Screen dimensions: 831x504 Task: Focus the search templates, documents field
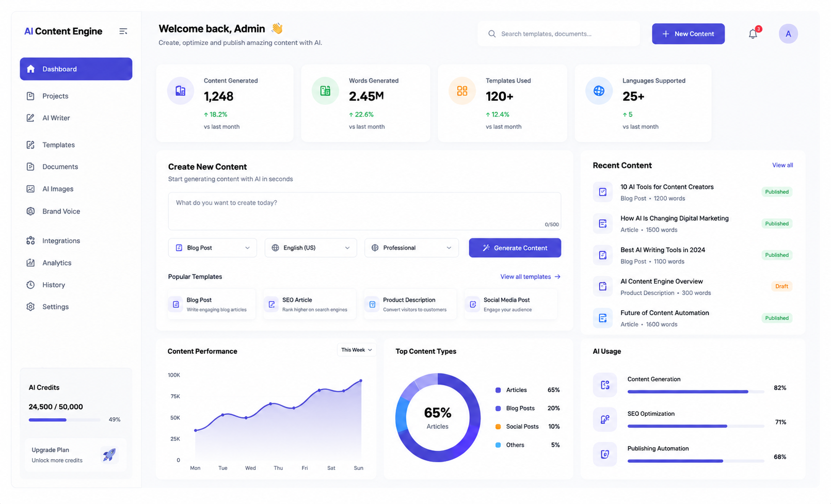click(559, 34)
